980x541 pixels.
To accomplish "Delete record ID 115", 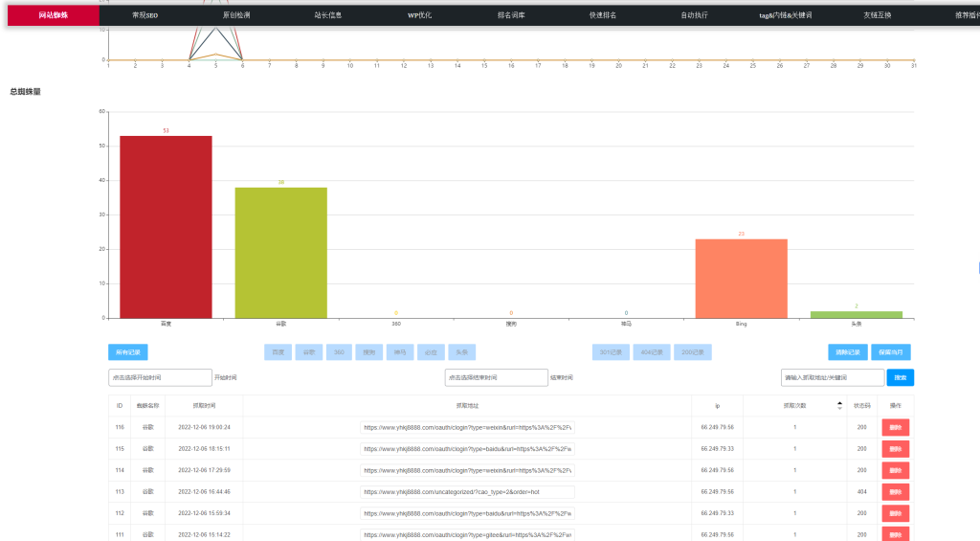I will [x=896, y=449].
